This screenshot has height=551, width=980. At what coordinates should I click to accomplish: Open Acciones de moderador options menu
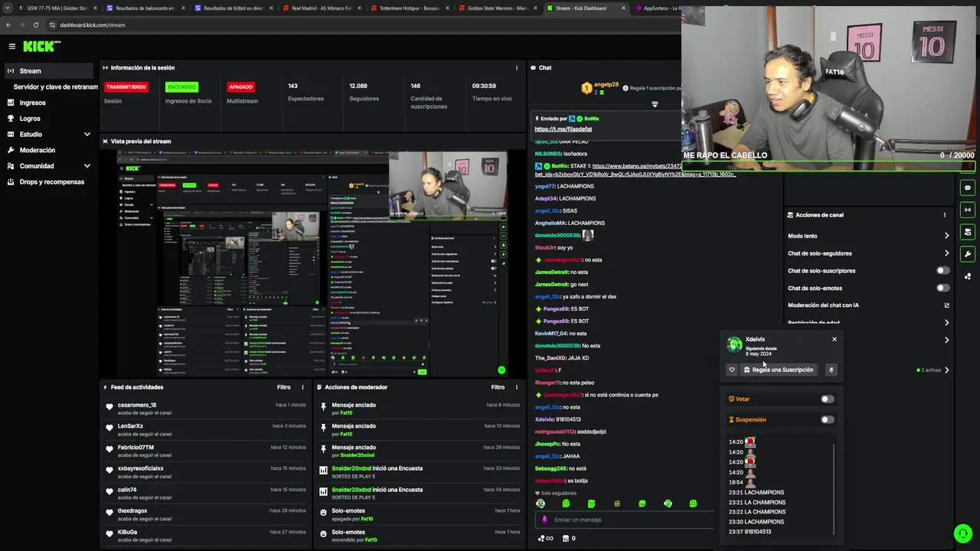[517, 387]
